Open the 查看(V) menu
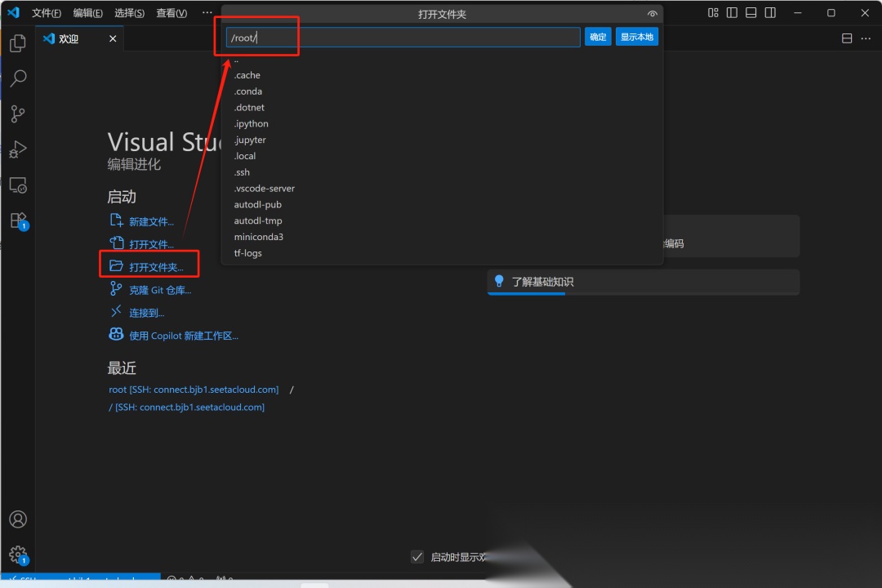 pyautogui.click(x=171, y=13)
